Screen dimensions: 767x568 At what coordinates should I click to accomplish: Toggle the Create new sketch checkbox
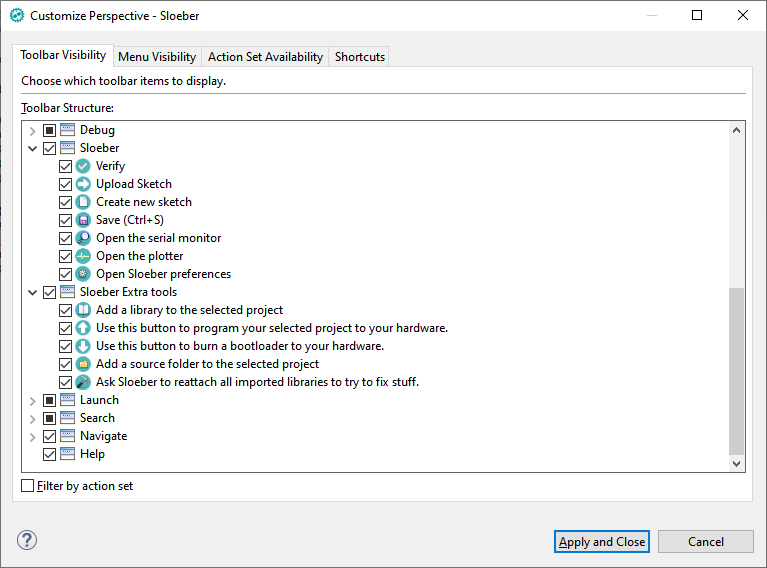(66, 202)
